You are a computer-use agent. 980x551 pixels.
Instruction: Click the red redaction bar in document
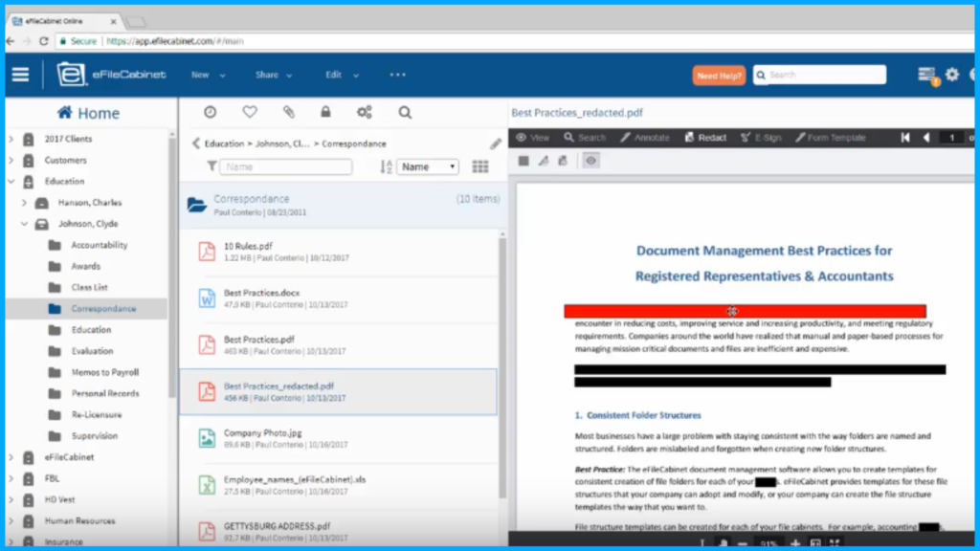[x=745, y=311]
